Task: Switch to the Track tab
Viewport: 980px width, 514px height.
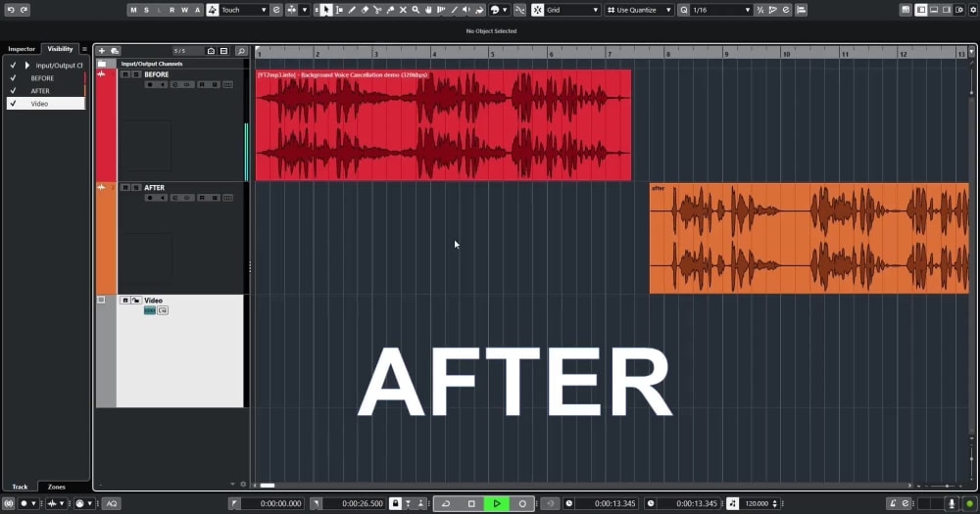Action: coord(20,487)
